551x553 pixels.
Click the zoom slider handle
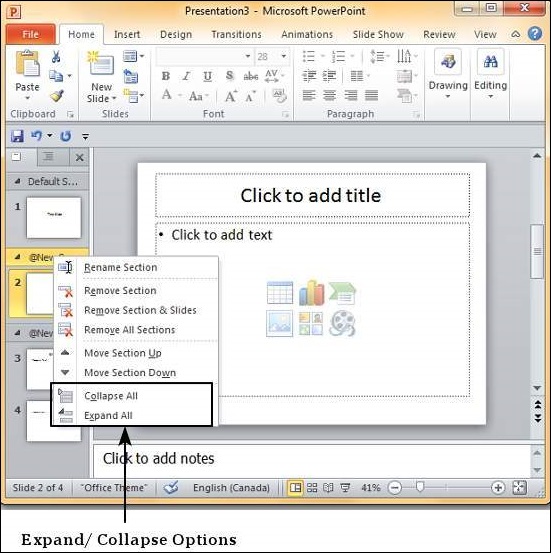coord(419,487)
